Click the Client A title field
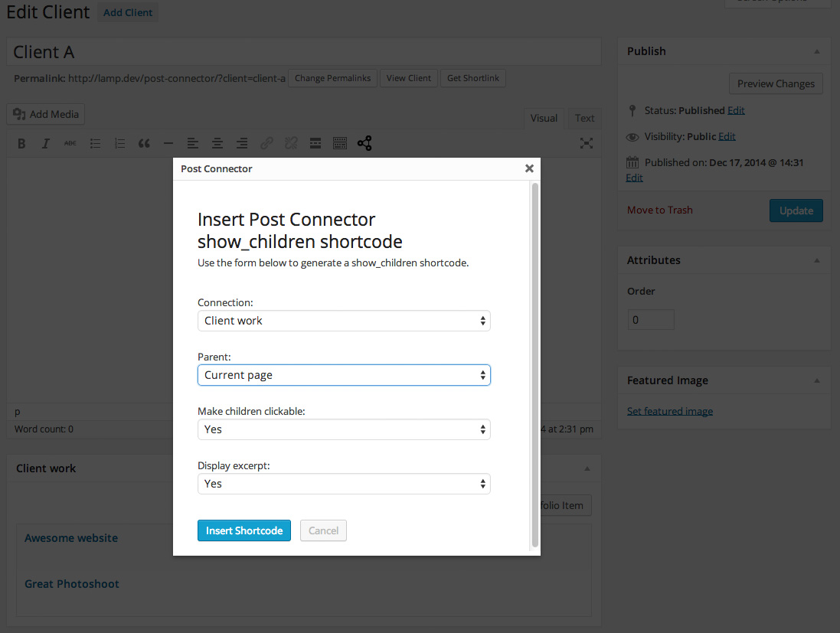 click(304, 52)
